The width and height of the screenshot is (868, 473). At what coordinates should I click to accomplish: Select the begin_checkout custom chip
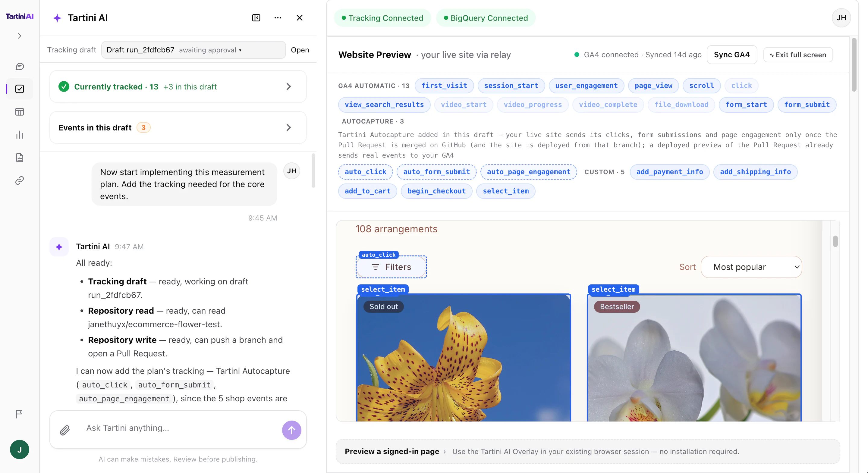436,191
